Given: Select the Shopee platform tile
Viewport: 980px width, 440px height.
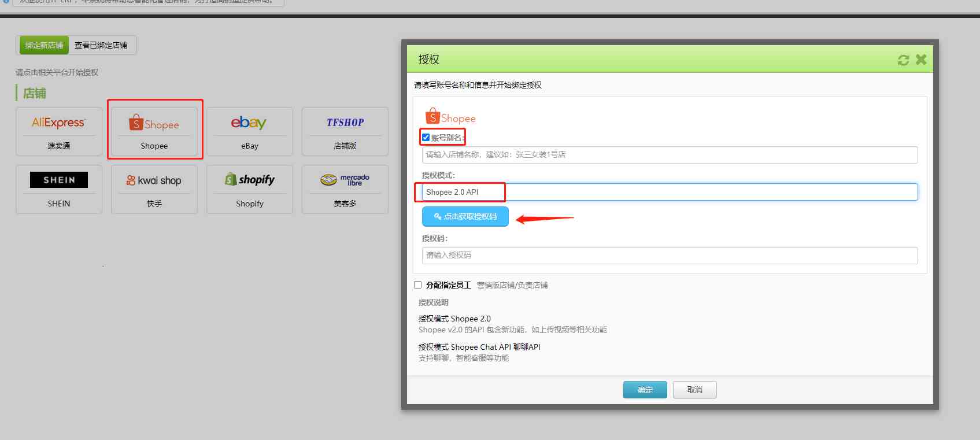Looking at the screenshot, I should [154, 131].
